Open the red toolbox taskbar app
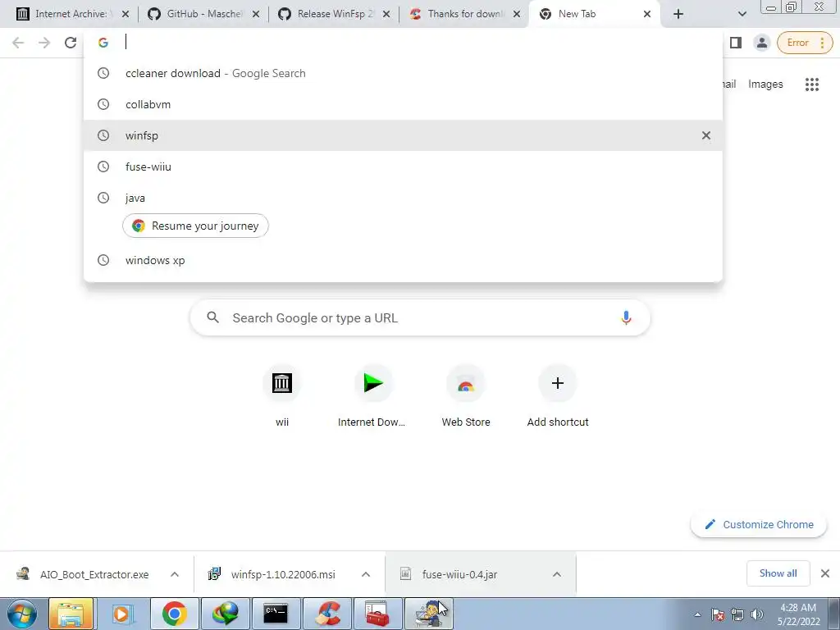The height and width of the screenshot is (630, 840). (x=377, y=614)
